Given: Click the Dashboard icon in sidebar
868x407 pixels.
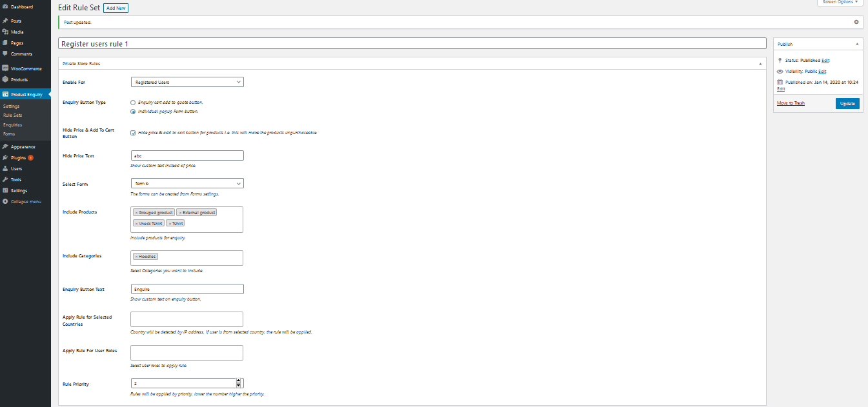Looking at the screenshot, I should (5, 6).
